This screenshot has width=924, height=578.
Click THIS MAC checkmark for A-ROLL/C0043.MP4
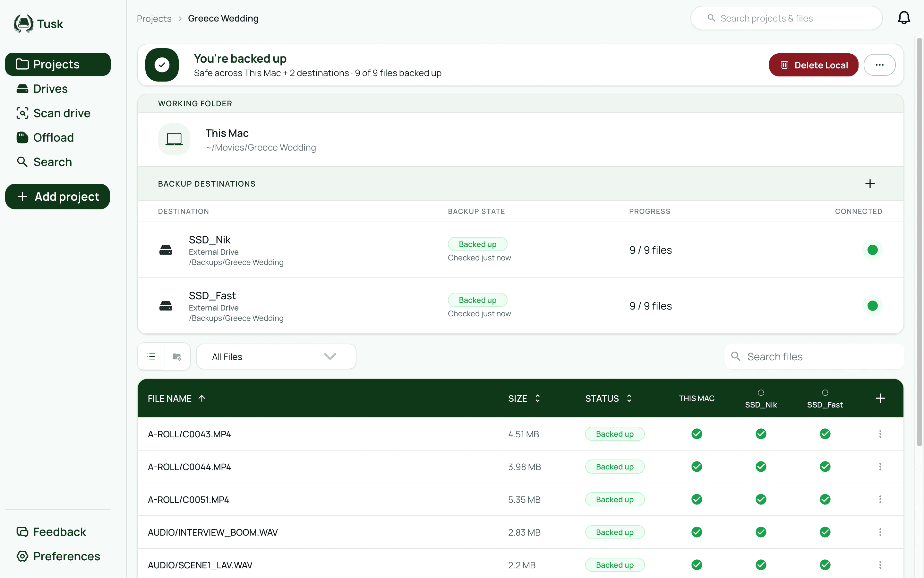(697, 434)
